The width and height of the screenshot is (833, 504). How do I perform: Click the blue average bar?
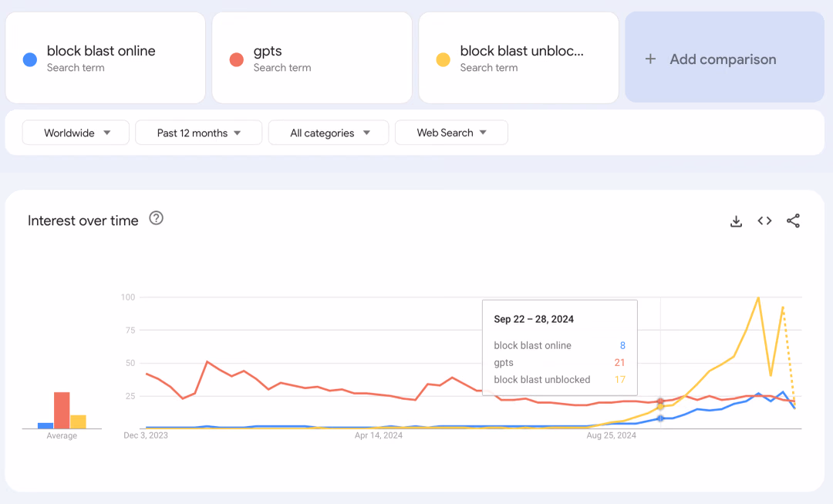pyautogui.click(x=46, y=425)
